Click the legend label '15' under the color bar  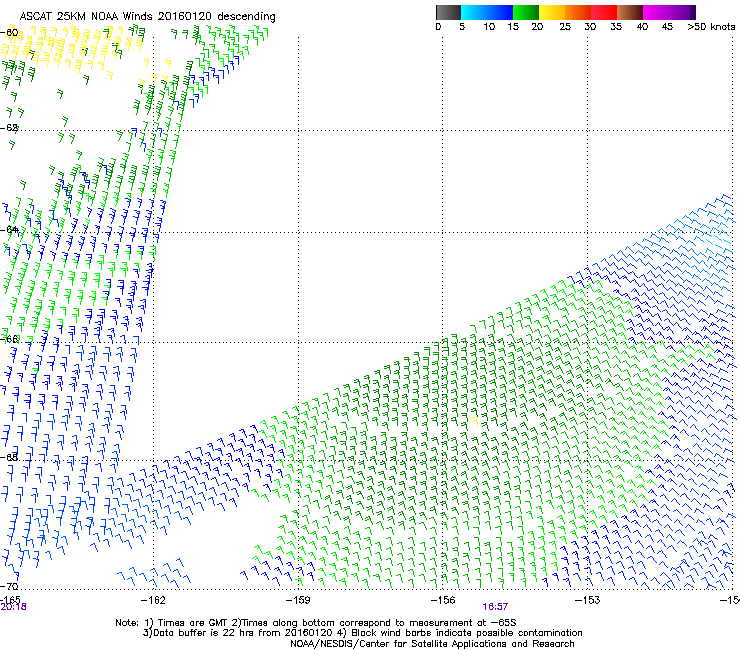tap(513, 27)
